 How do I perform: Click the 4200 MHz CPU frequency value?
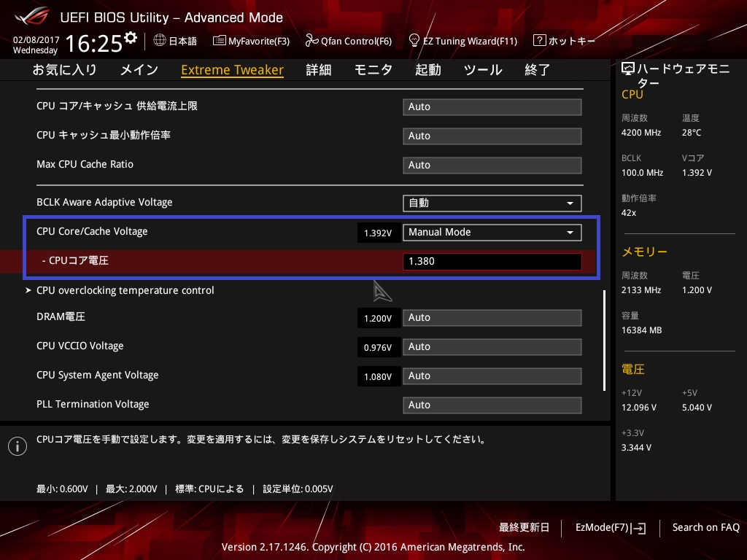(641, 133)
